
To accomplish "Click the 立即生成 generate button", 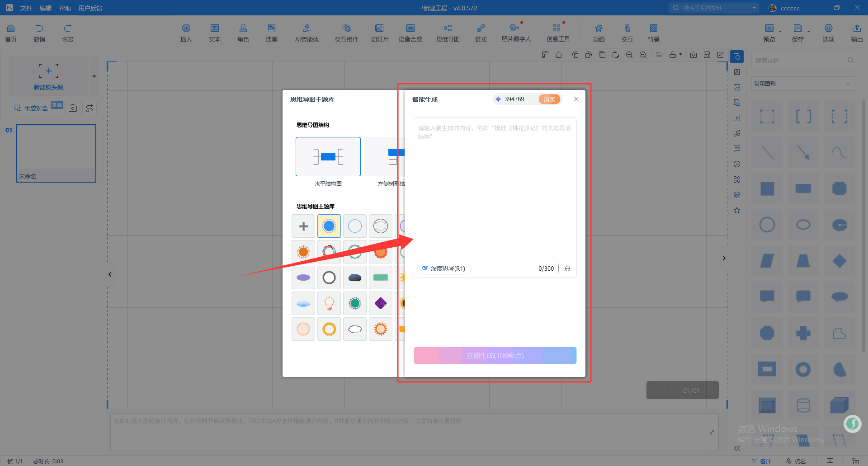I will [x=495, y=356].
